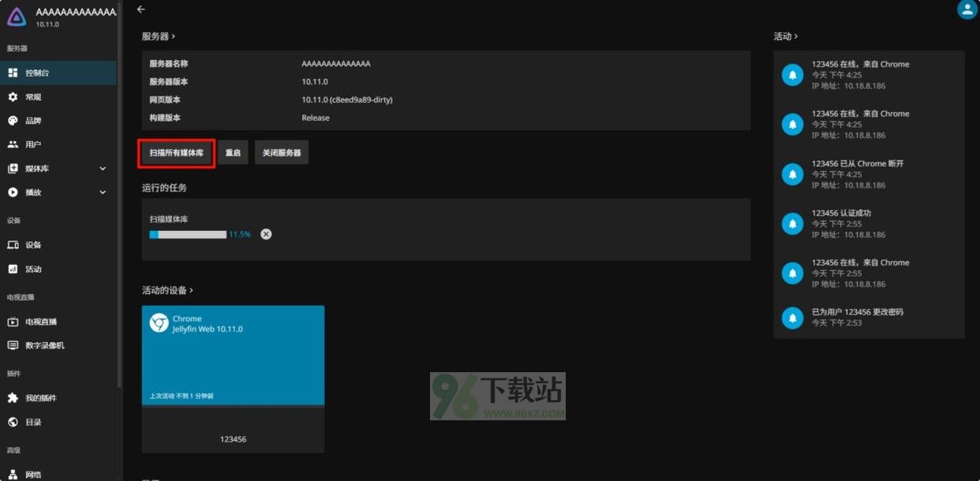Open the 活动 activity panel header
The width and height of the screenshot is (980, 481).
(x=785, y=36)
